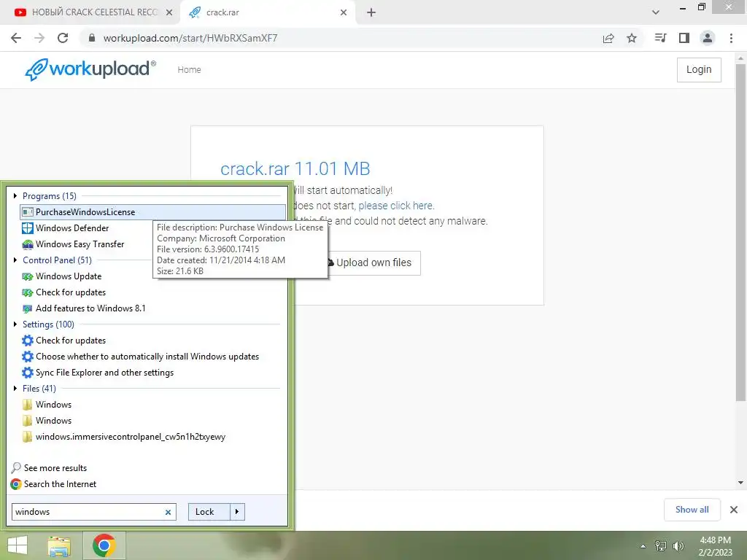The height and width of the screenshot is (560, 747).
Task: Bookmark this page with the star icon
Action: coord(632,38)
